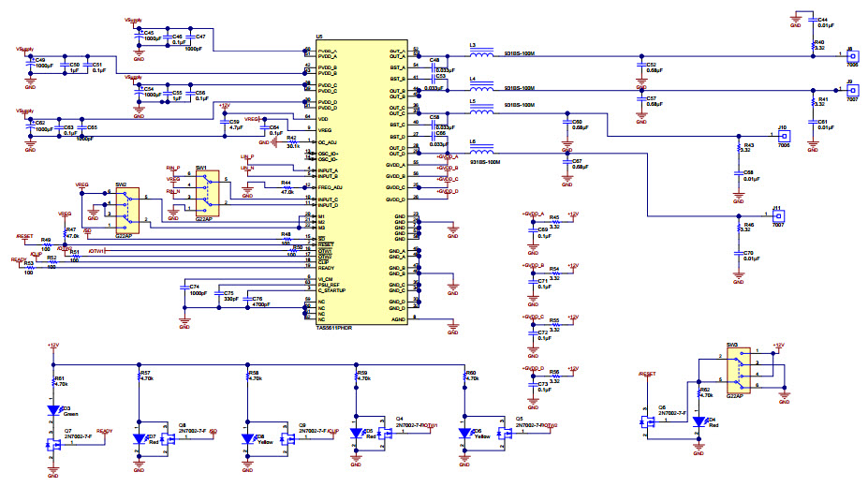The image size is (868, 487).
Task: Select inductor L3 on the OUT_A line
Action: pos(481,55)
